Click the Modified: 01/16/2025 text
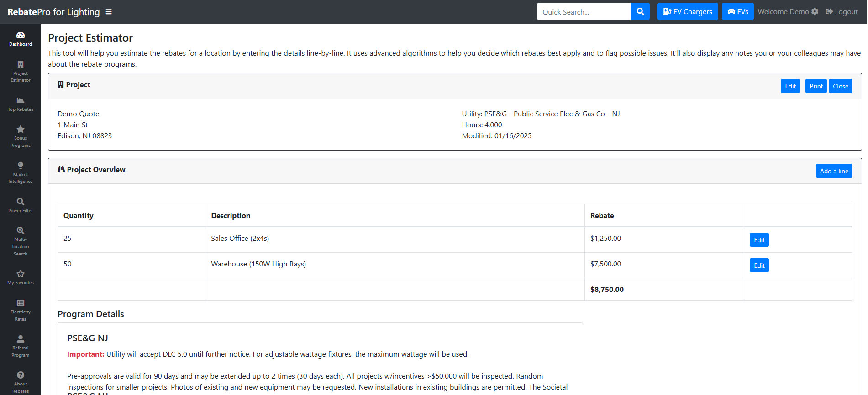Viewport: 868px width, 395px height. point(497,135)
